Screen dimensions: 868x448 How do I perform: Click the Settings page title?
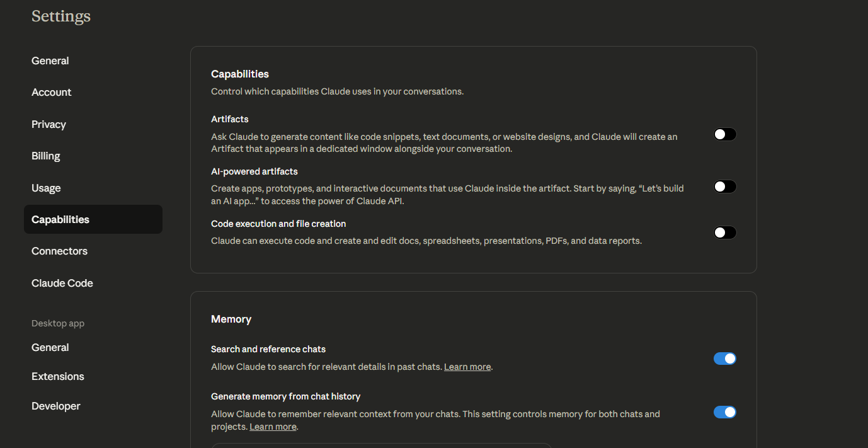pyautogui.click(x=61, y=16)
